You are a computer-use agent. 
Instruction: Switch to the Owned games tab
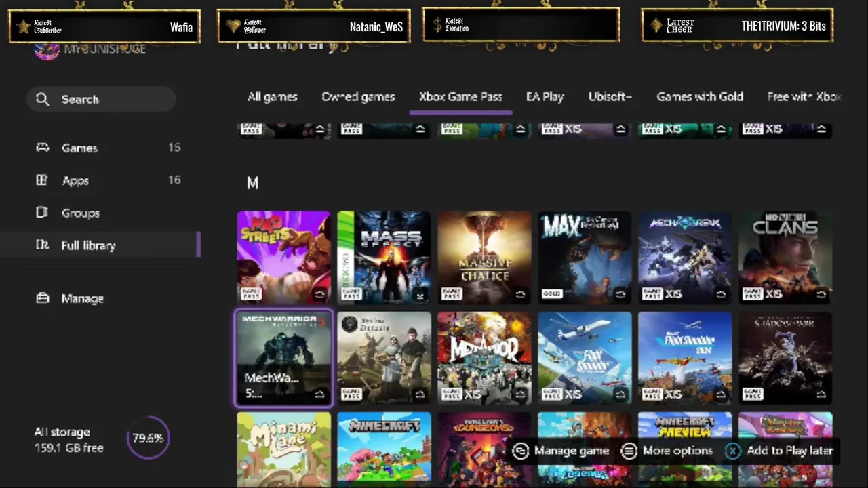pyautogui.click(x=358, y=97)
